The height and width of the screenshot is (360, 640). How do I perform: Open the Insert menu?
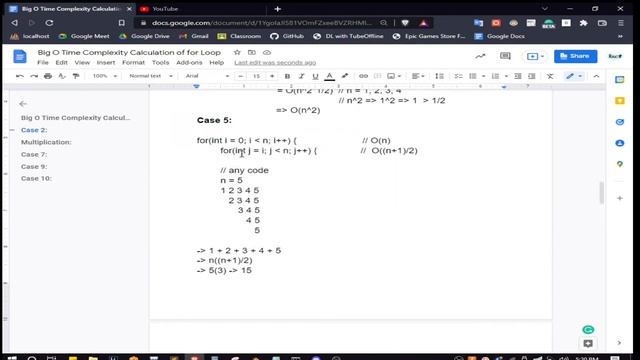[x=106, y=62]
